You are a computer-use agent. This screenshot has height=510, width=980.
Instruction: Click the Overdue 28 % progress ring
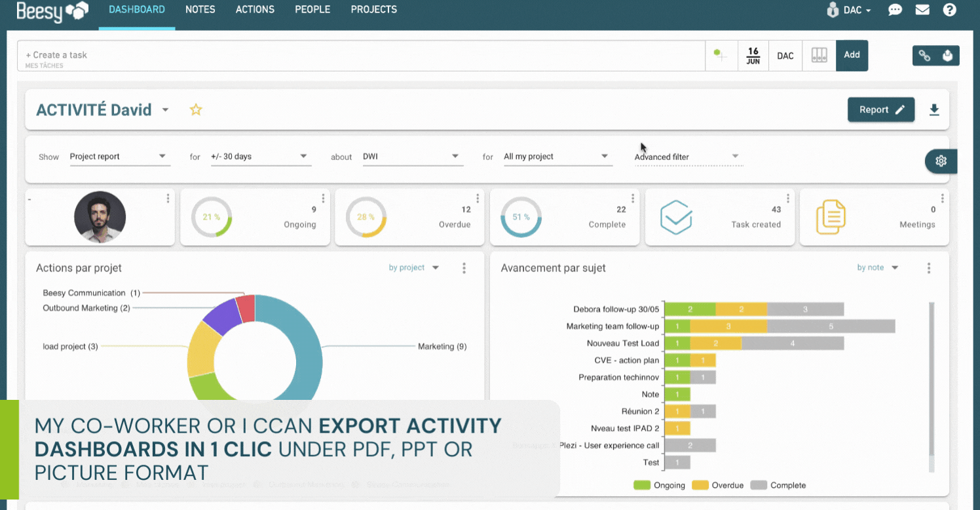point(366,217)
